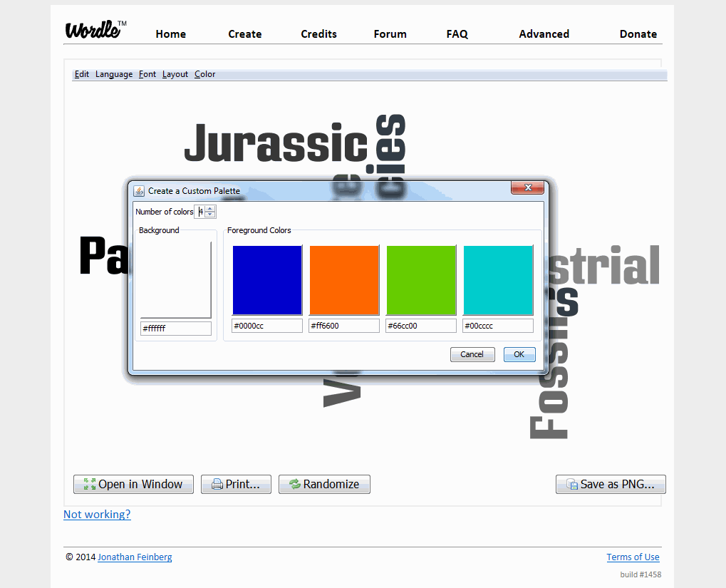The height and width of the screenshot is (588, 726).
Task: Close the Create a Custom Palette dialog
Action: pos(528,187)
